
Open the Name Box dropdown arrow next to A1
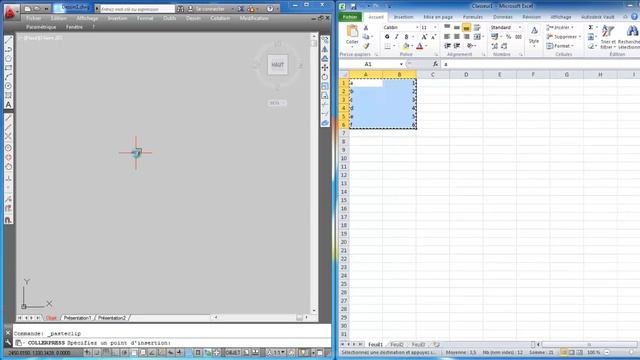(401, 64)
